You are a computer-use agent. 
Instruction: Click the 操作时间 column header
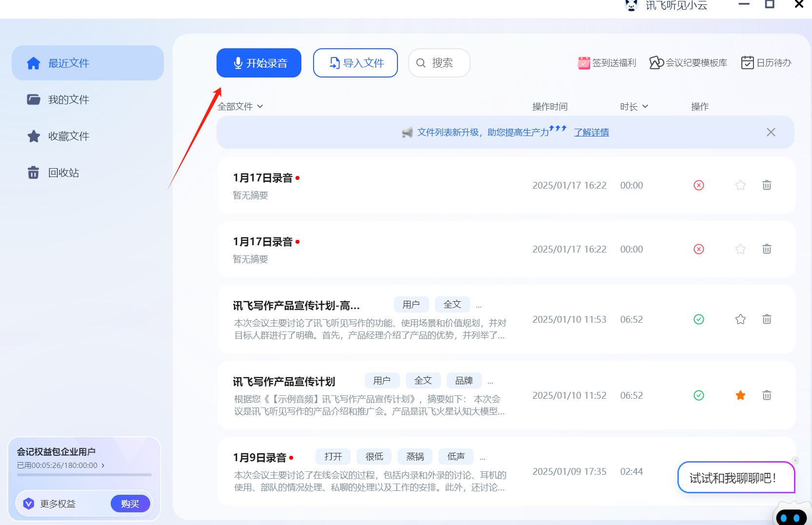pos(550,106)
